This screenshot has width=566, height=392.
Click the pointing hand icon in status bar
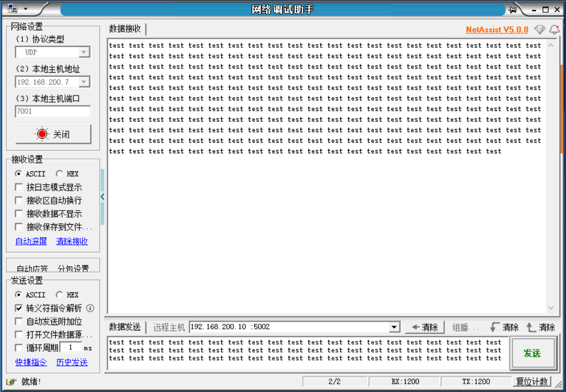pyautogui.click(x=11, y=381)
